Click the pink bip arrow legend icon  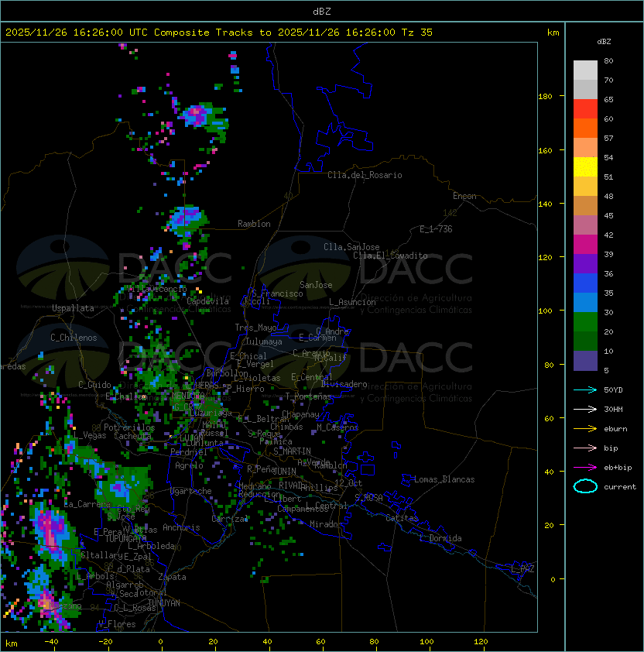click(x=585, y=448)
